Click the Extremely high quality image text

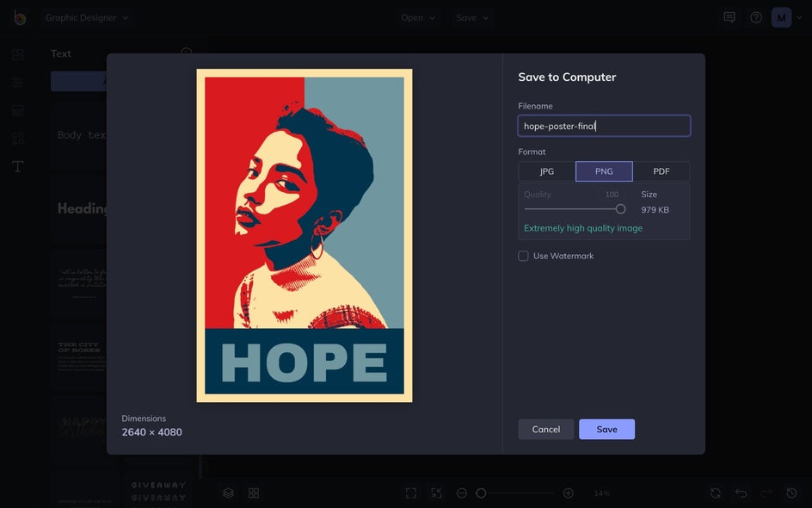point(583,228)
